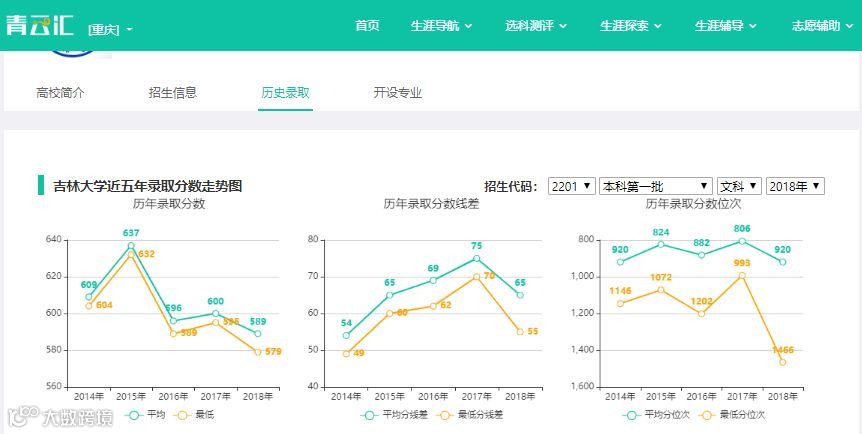Open the 文科 subject dropdown

coord(739,186)
